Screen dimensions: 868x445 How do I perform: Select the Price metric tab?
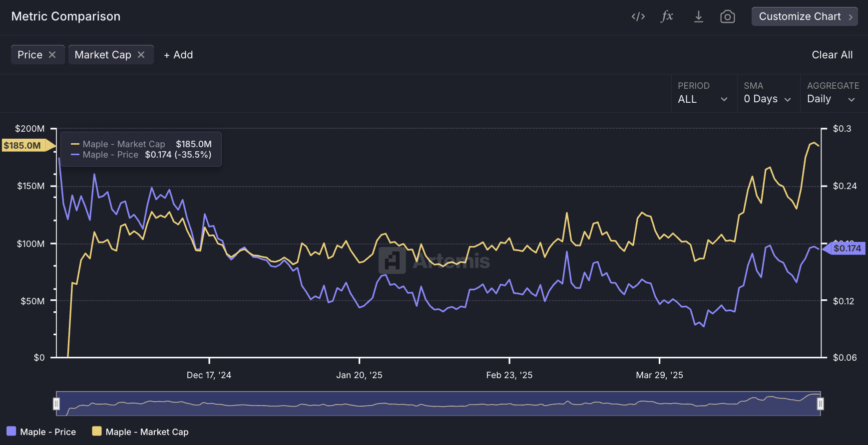point(30,55)
